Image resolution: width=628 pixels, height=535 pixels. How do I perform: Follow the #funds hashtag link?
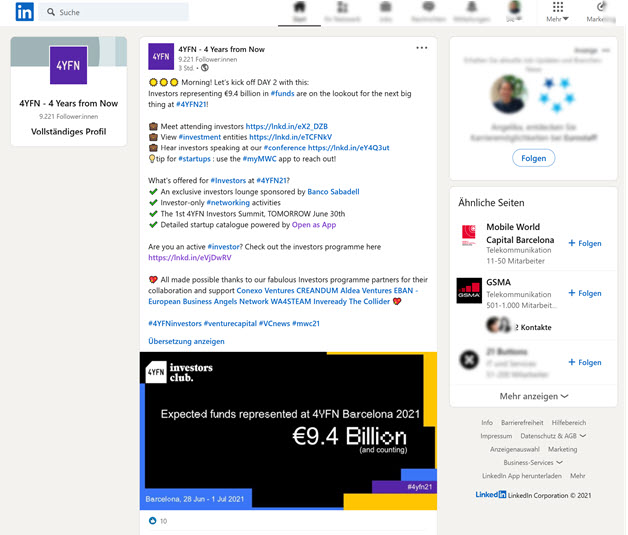(x=282, y=94)
